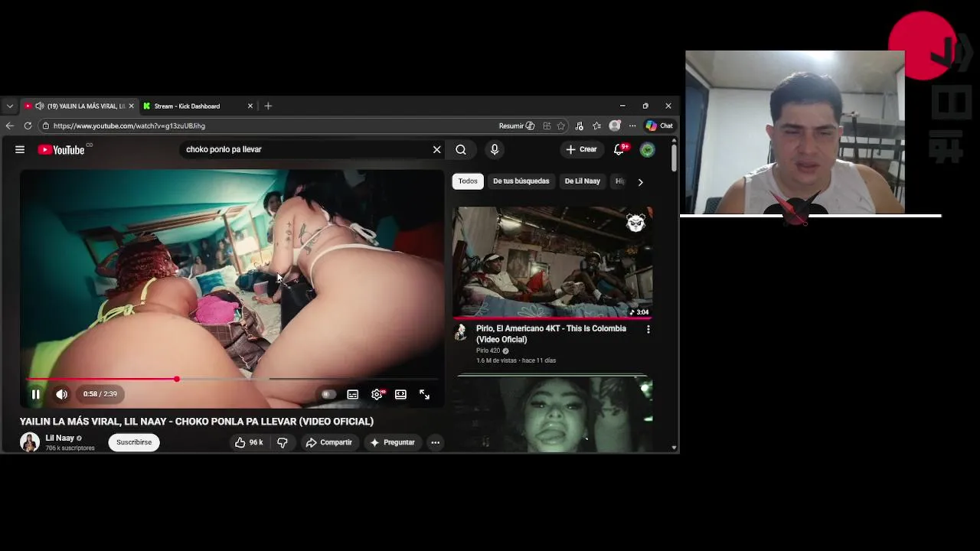Open a new browser tab
The image size is (980, 551).
click(x=268, y=106)
